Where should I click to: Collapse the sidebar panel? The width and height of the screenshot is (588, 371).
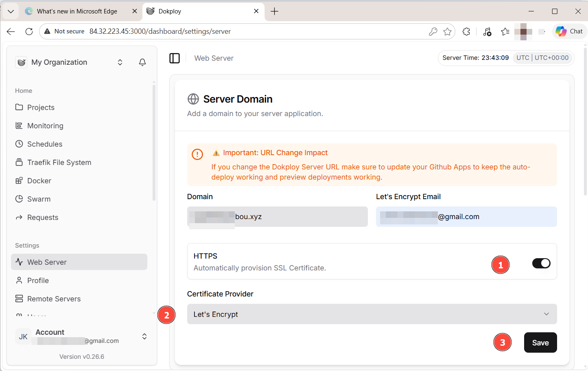coord(174,58)
